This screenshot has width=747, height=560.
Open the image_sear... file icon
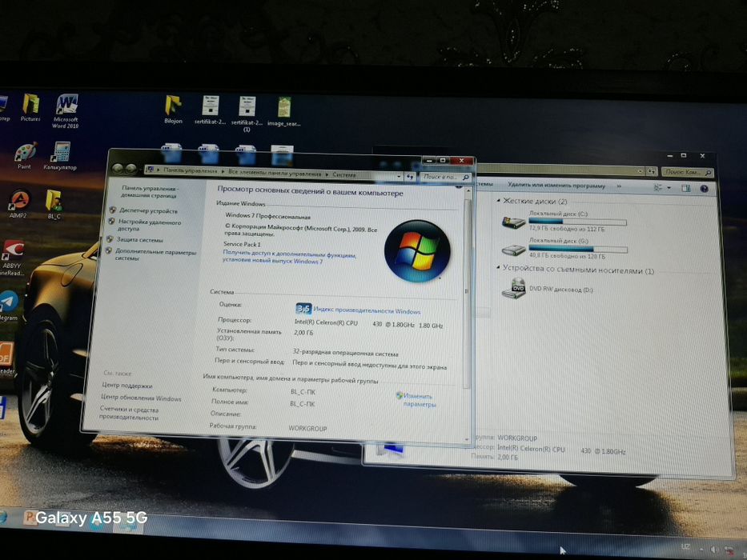click(x=284, y=111)
